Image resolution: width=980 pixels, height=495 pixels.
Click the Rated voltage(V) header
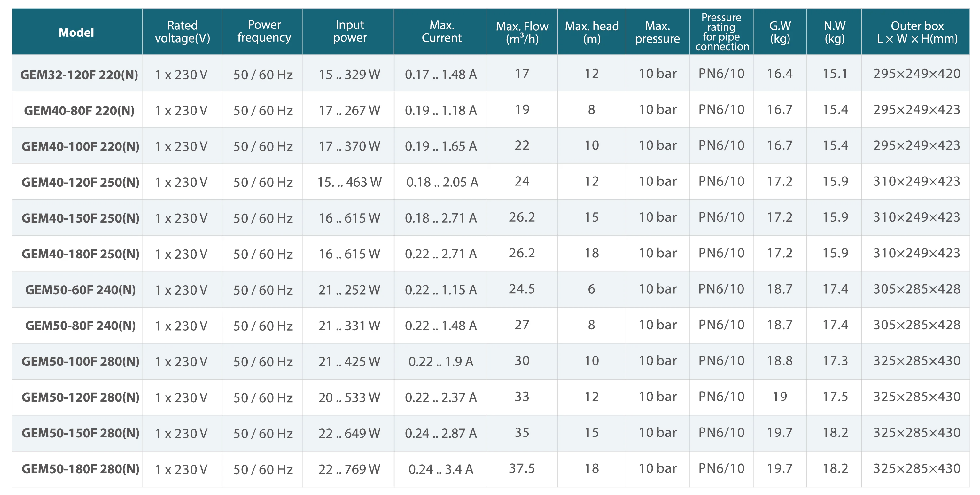click(x=183, y=32)
